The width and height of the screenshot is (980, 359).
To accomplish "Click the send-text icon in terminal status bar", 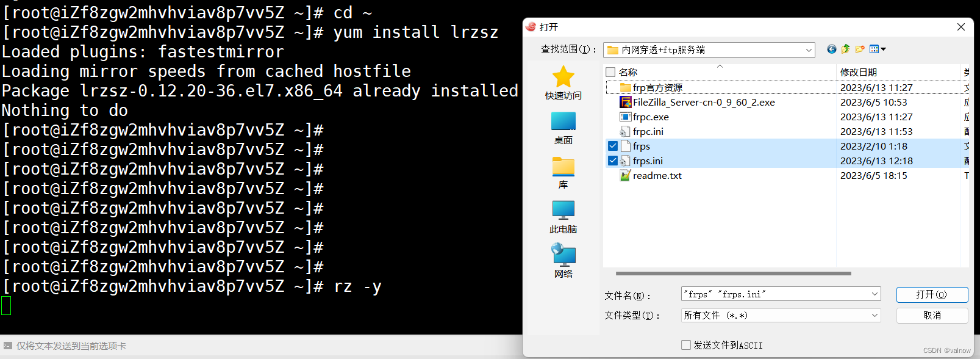I will (x=7, y=346).
